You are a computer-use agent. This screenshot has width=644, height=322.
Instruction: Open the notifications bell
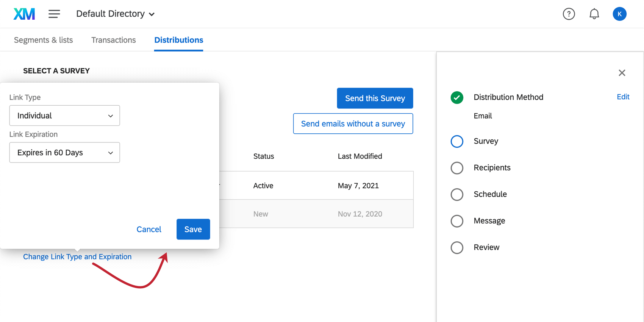coord(594,14)
